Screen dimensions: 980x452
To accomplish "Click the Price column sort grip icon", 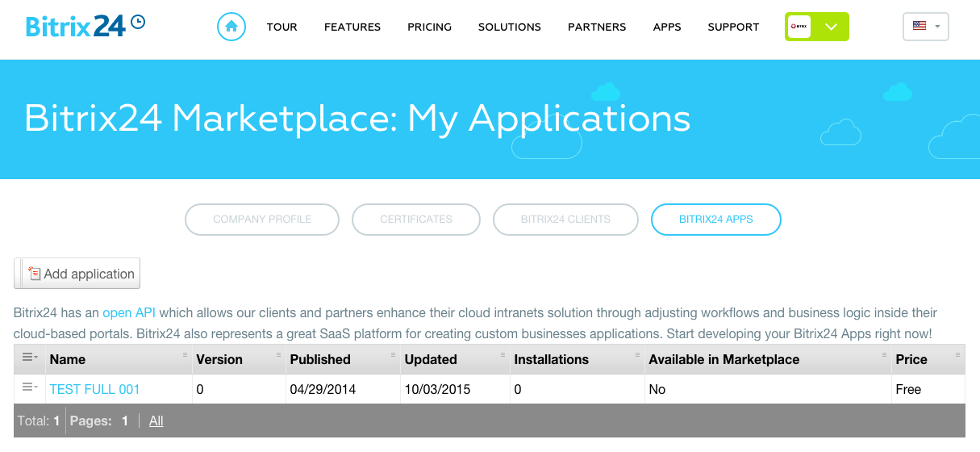I will coord(958,354).
